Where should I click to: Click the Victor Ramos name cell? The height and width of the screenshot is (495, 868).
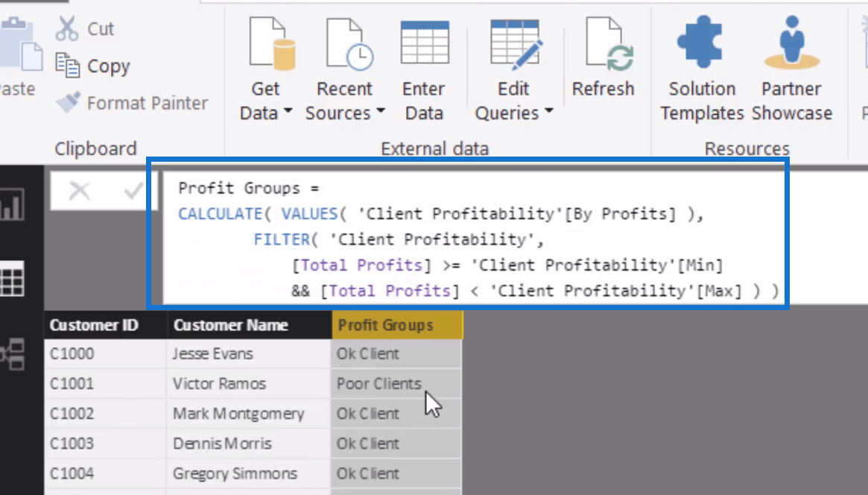(x=248, y=384)
